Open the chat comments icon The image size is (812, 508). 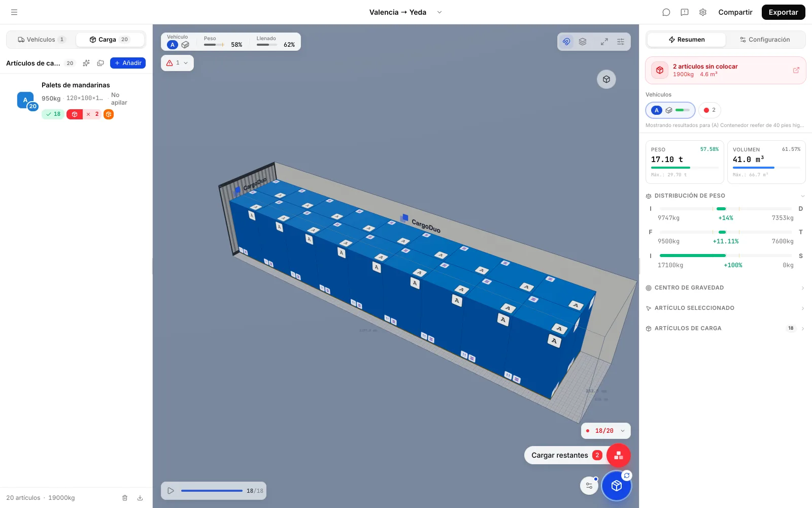tap(666, 12)
